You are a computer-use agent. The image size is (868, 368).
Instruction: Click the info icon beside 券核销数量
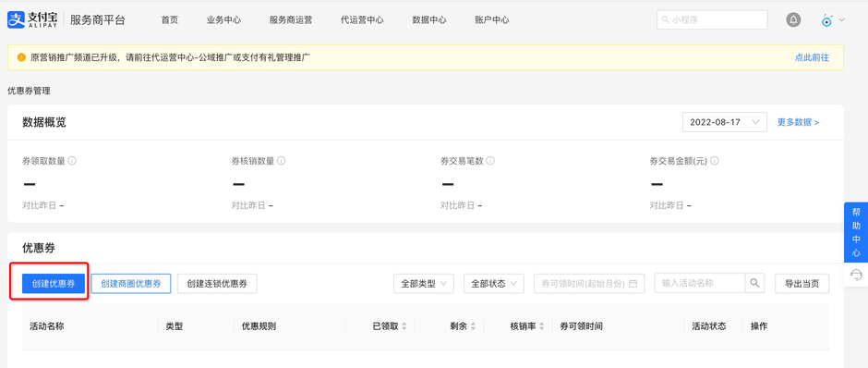[282, 161]
